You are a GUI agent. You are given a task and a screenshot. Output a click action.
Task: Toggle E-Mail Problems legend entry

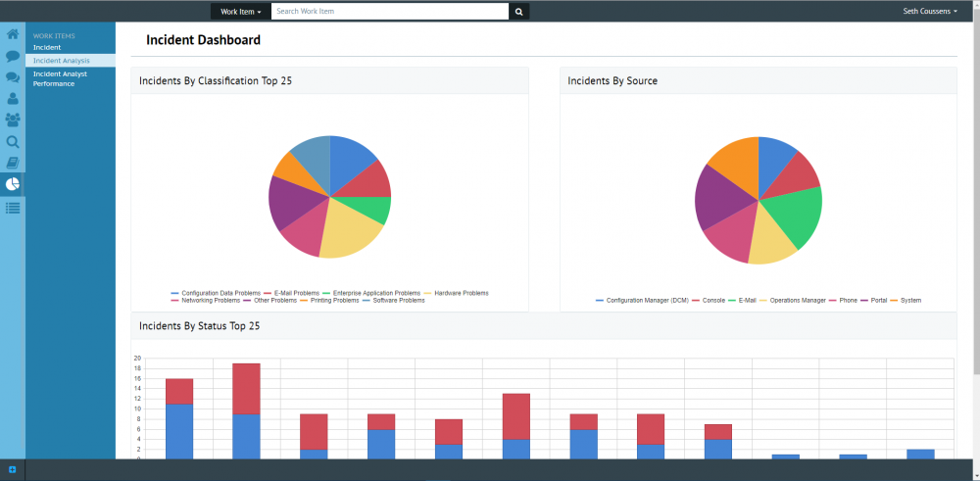pyautogui.click(x=291, y=293)
